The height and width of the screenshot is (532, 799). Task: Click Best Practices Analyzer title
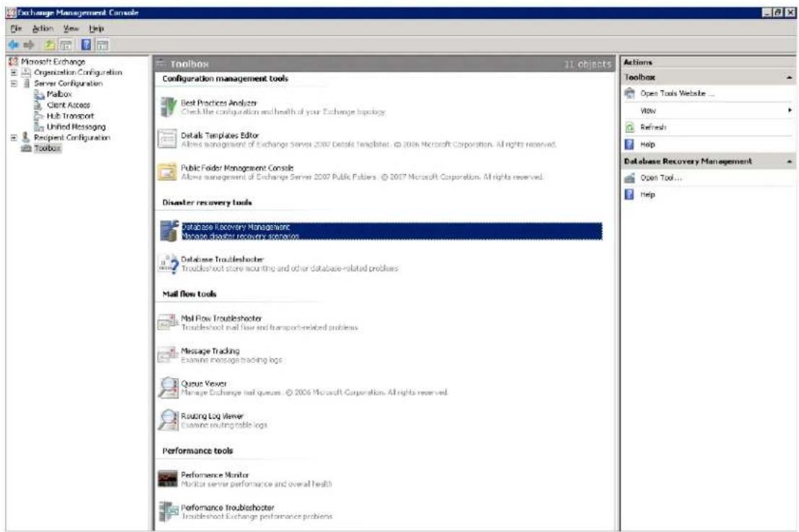pyautogui.click(x=219, y=103)
